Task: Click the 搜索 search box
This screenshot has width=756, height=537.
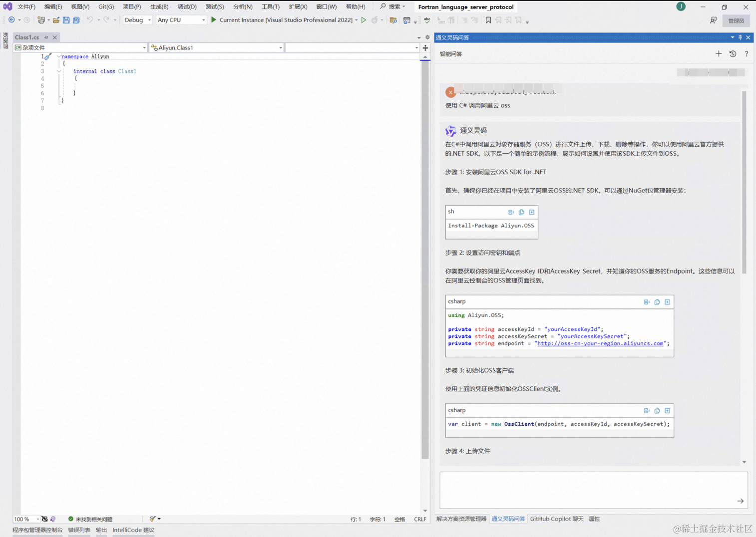Action: 393,6
